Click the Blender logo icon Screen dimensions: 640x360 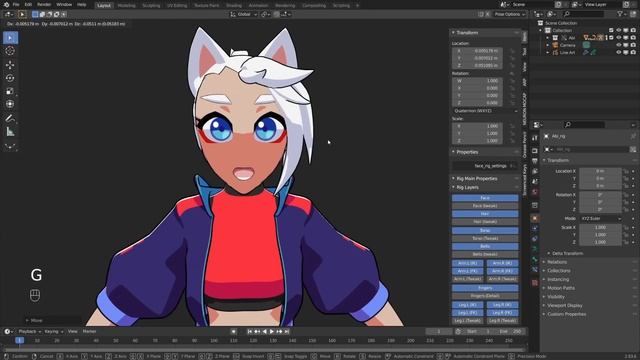(6, 4)
